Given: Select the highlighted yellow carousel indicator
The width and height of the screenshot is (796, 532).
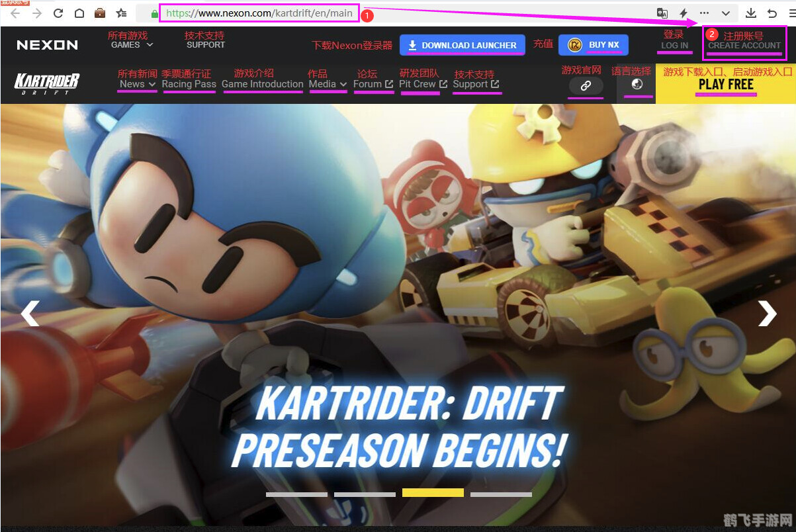Looking at the screenshot, I should [433, 493].
